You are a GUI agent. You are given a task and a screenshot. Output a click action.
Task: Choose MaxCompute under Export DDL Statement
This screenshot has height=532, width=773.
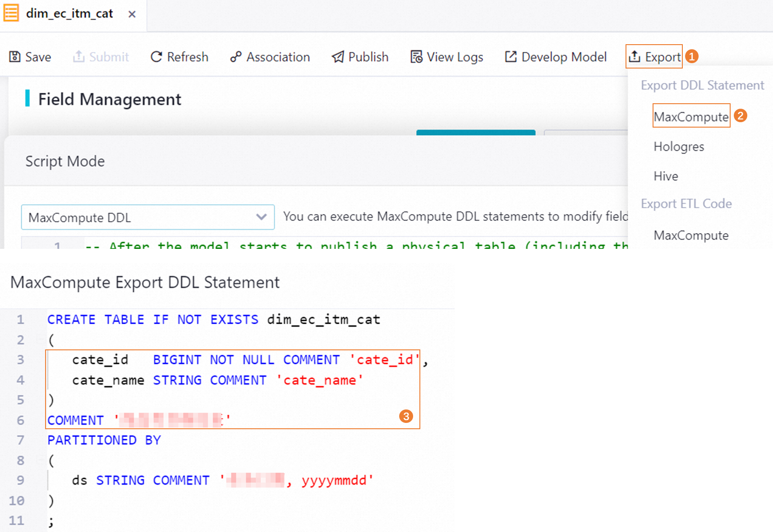pyautogui.click(x=691, y=117)
